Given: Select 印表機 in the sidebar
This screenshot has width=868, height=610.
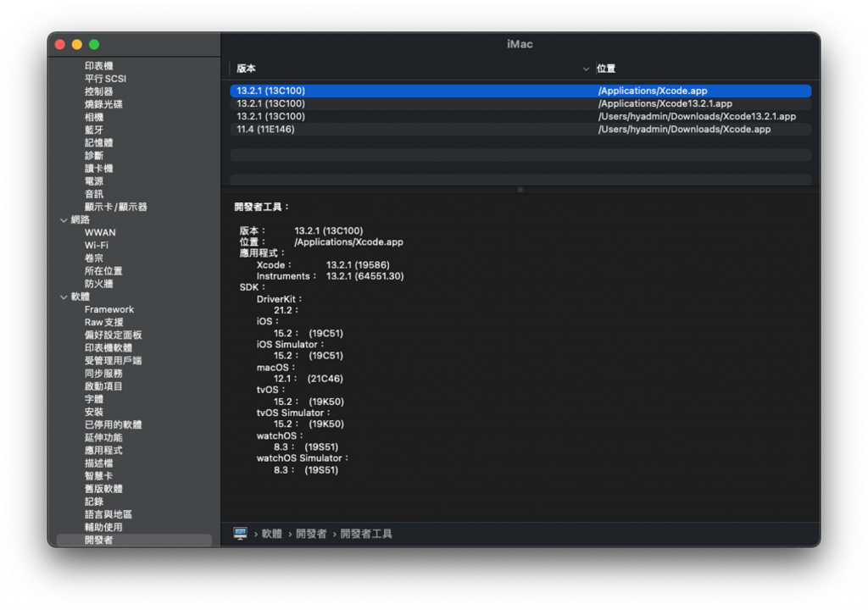Looking at the screenshot, I should coord(98,66).
